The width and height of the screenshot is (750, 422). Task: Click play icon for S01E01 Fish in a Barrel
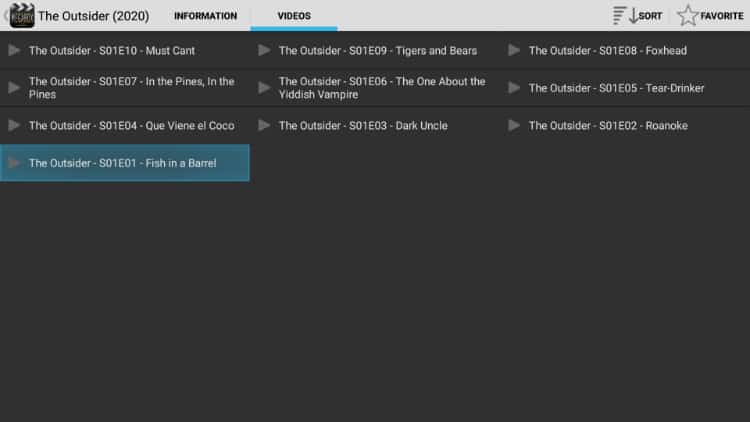[x=14, y=163]
